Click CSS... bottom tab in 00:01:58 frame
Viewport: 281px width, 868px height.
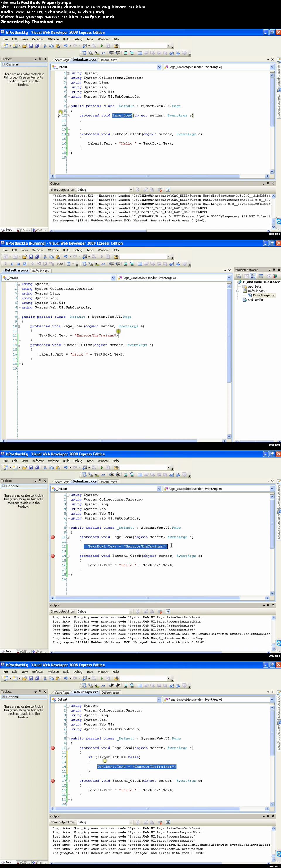(24, 230)
